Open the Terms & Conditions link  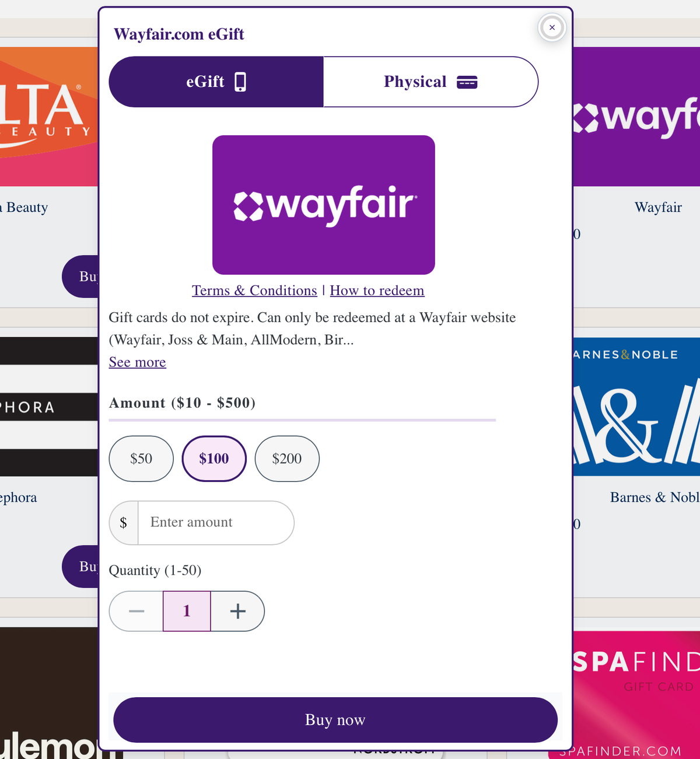click(x=254, y=291)
